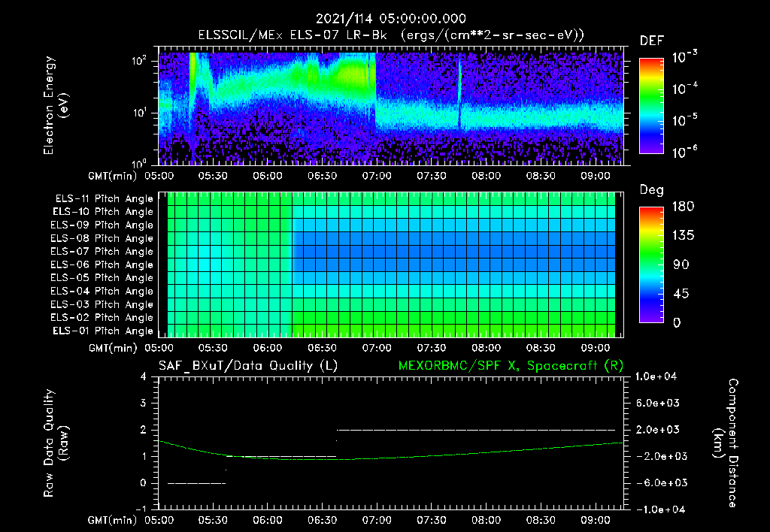
Task: Click the ELS-03 Pitch Angle row label
Action: tap(102, 304)
